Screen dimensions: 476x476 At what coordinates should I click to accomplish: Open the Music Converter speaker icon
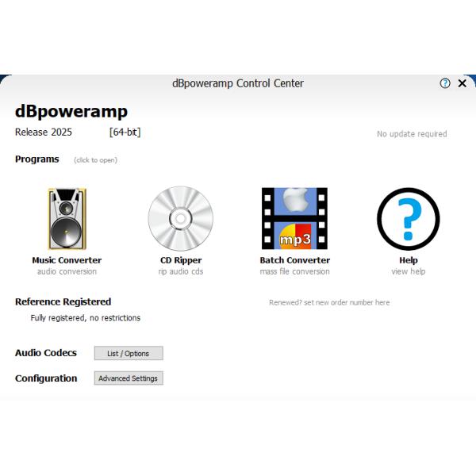[x=67, y=219]
